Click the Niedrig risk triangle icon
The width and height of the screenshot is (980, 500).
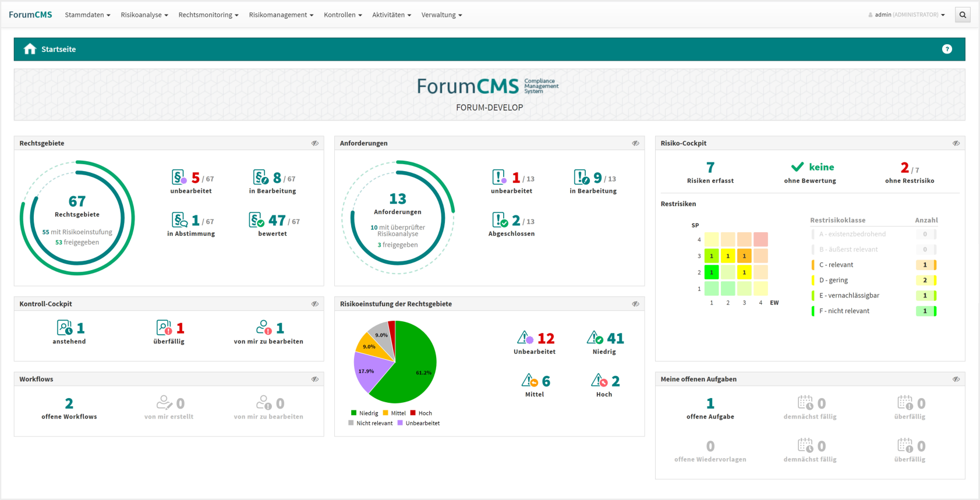[x=595, y=338]
